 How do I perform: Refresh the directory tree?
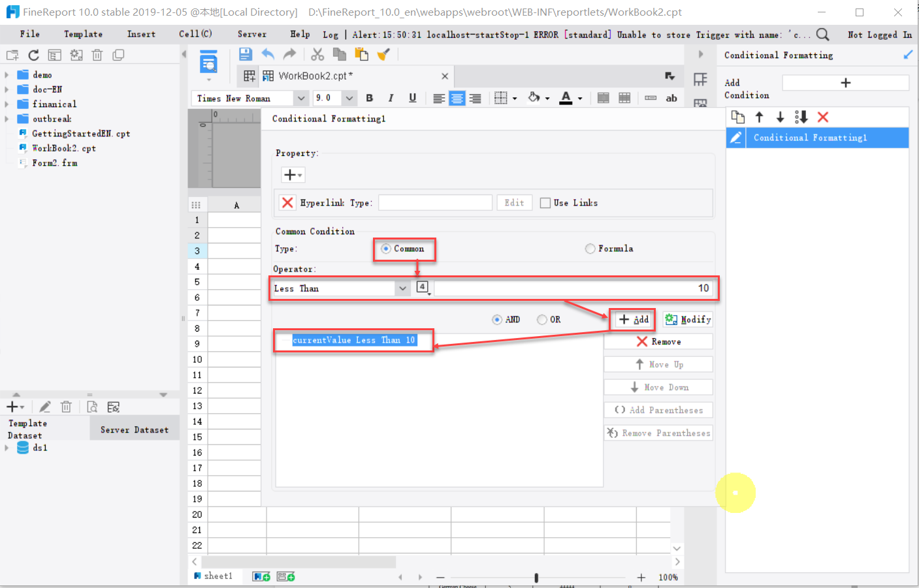[x=33, y=55]
